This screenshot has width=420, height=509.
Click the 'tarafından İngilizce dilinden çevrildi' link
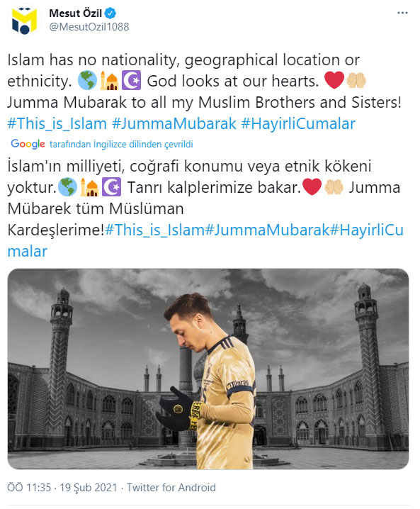121,144
